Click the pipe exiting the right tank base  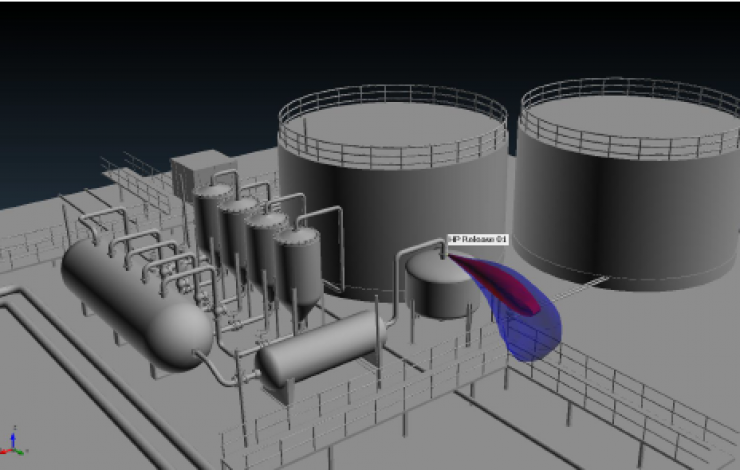[x=580, y=292]
